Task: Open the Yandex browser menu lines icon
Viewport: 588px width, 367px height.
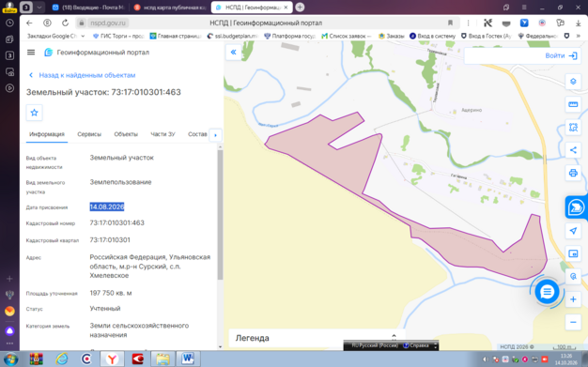Action: [524, 8]
